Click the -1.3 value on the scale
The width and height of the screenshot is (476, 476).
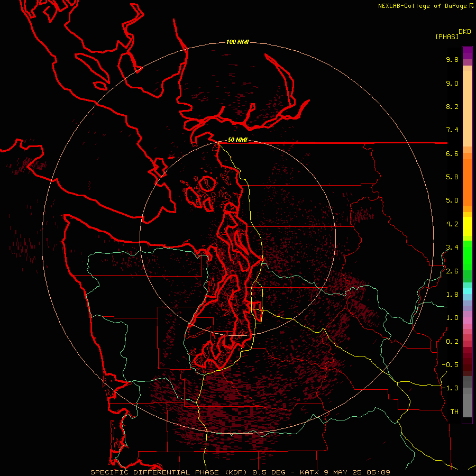[450, 388]
